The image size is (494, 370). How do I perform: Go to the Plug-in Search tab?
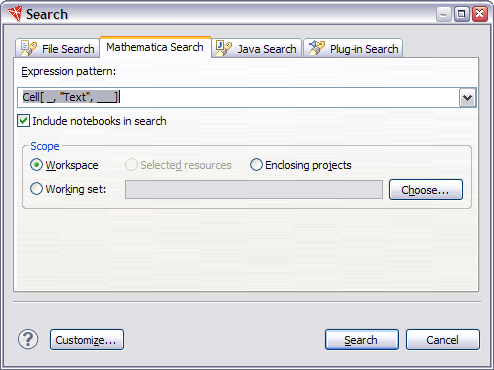(353, 48)
